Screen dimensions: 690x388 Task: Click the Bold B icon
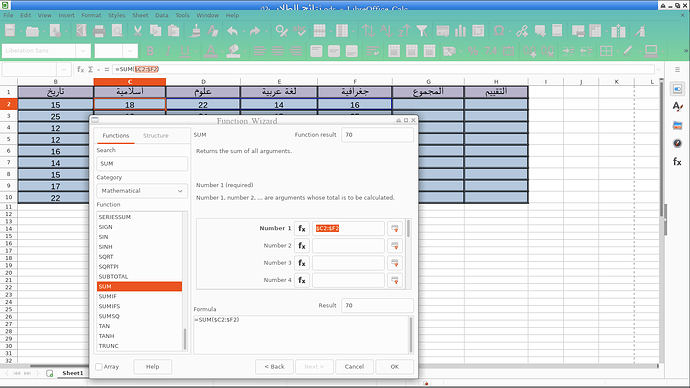coord(150,51)
